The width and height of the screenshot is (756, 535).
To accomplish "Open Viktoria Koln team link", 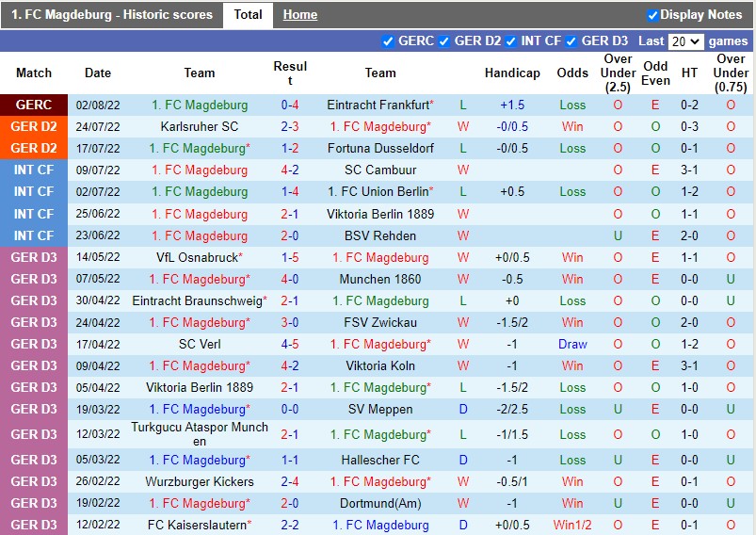I will [380, 366].
